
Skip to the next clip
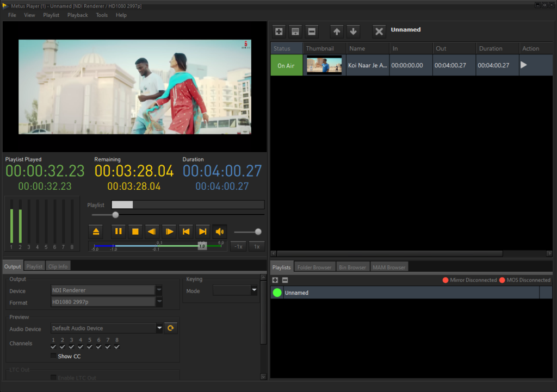[x=202, y=232]
